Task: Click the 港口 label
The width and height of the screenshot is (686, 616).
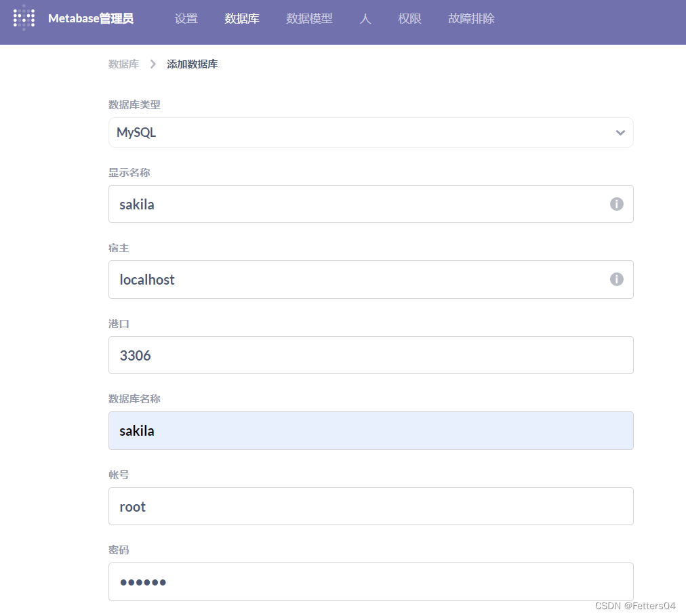Action: [119, 324]
